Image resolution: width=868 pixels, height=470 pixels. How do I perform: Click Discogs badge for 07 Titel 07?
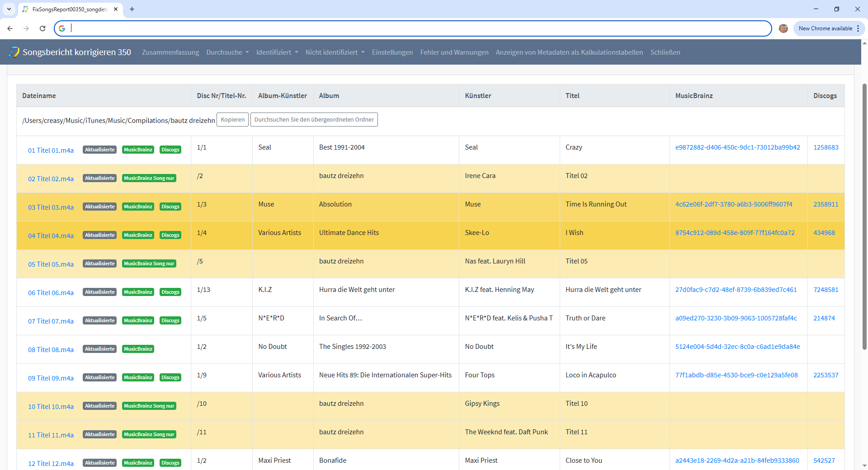click(170, 320)
